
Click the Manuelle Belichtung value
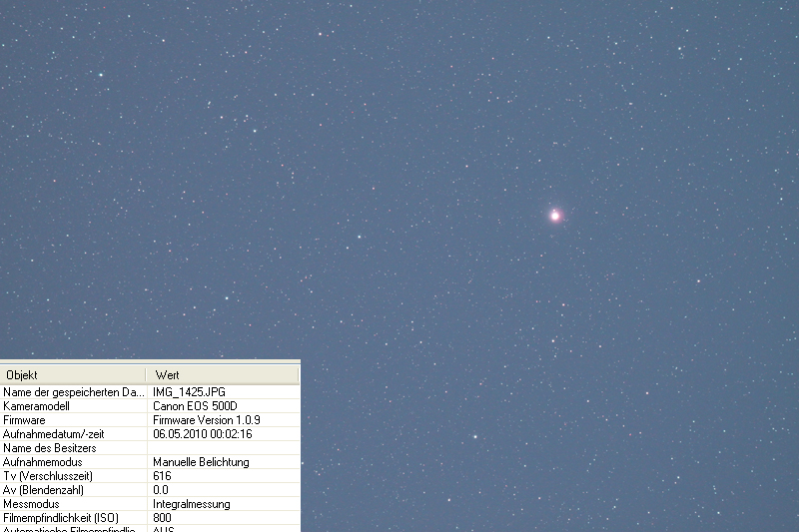[x=200, y=462]
